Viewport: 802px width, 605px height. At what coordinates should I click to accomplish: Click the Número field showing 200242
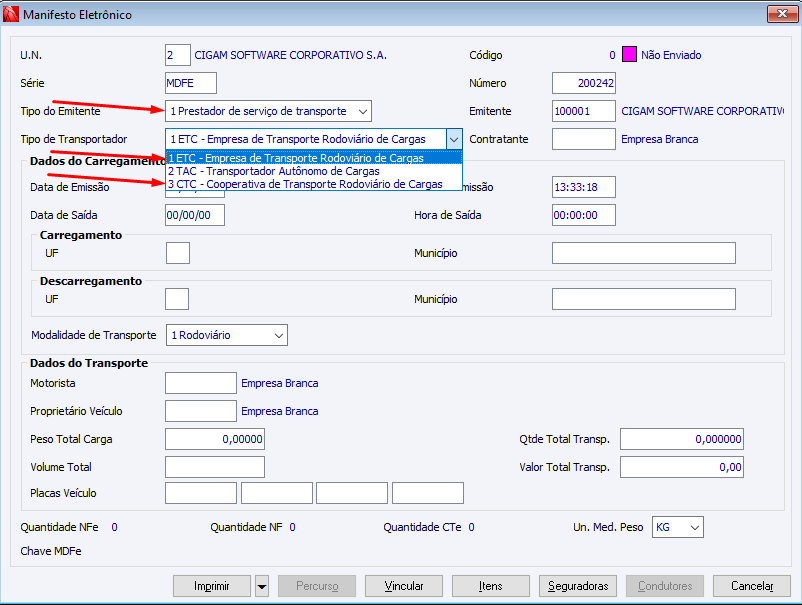pyautogui.click(x=584, y=83)
